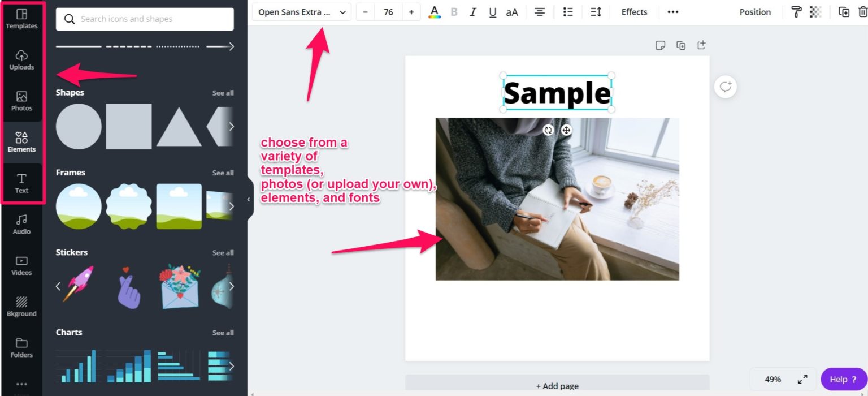Image resolution: width=868 pixels, height=396 pixels.
Task: Select the Videos sidebar icon
Action: tap(21, 265)
